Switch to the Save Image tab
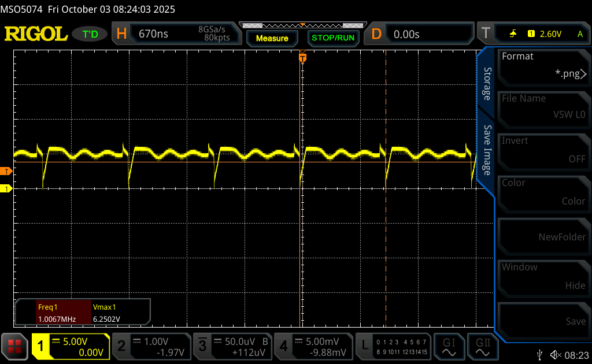The image size is (592, 364). pyautogui.click(x=487, y=150)
